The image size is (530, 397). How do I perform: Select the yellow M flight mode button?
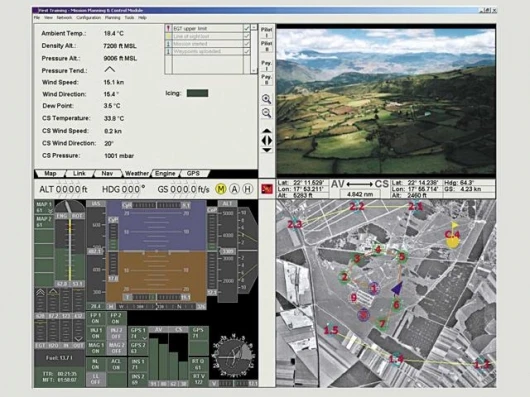tap(221, 189)
